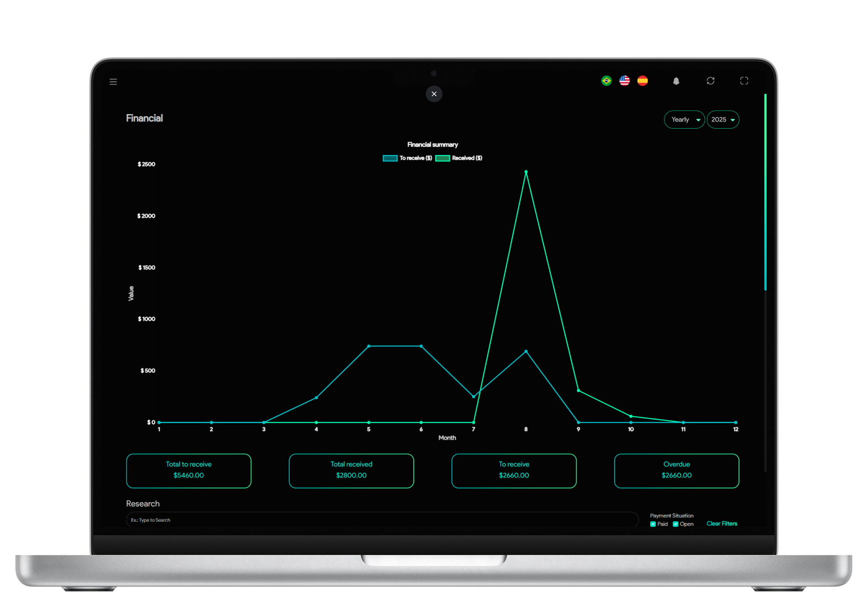Focus the Type to Search field
This screenshot has height=597, width=868.
(381, 520)
